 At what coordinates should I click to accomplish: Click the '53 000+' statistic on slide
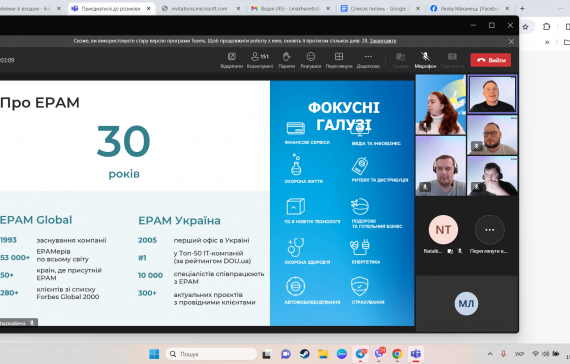15,257
